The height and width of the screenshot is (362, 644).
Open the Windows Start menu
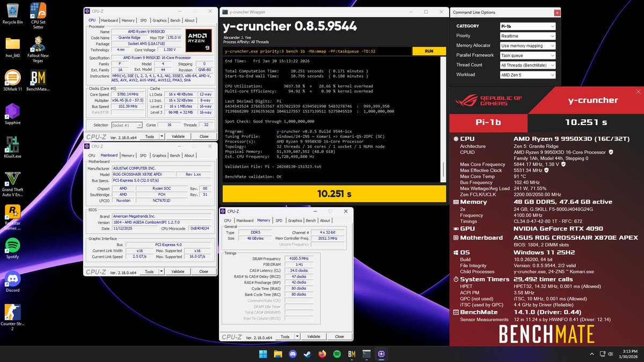pyautogui.click(x=264, y=354)
